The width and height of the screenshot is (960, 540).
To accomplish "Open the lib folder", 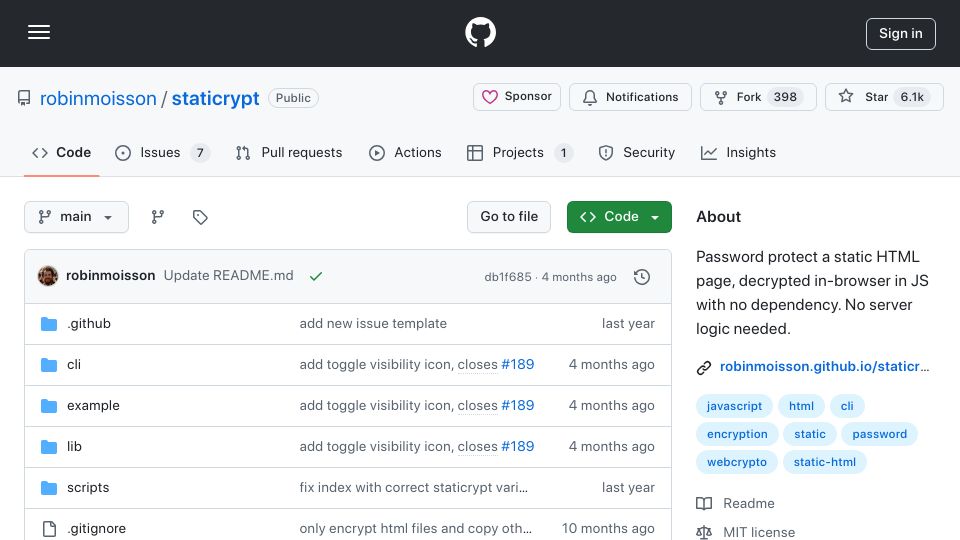I will (x=74, y=446).
